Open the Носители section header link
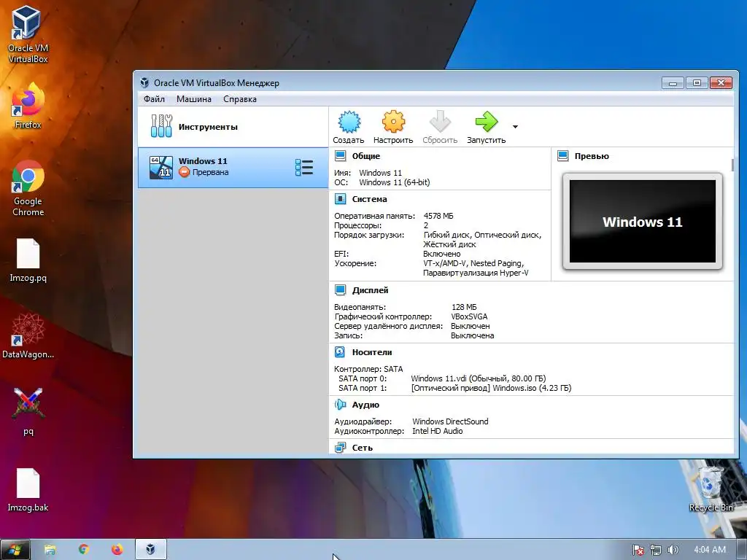Screen dimensions: 747x560 pos(372,352)
